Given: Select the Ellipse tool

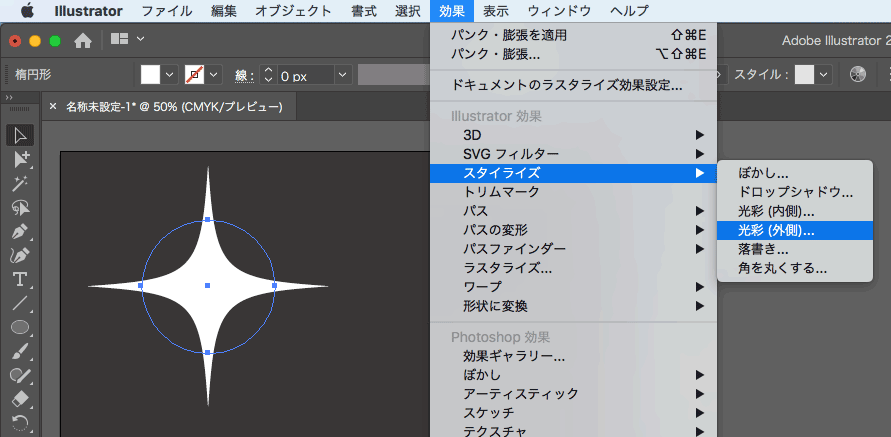Looking at the screenshot, I should pos(20,327).
